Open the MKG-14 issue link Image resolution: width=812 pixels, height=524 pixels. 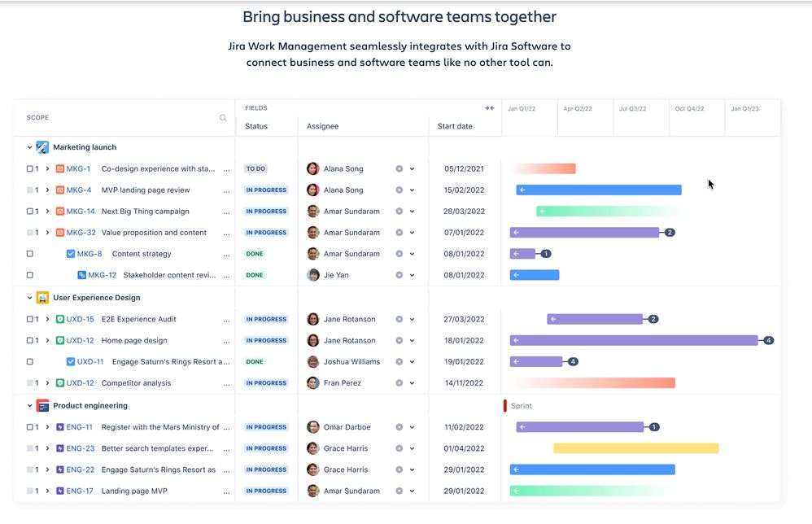tap(81, 212)
